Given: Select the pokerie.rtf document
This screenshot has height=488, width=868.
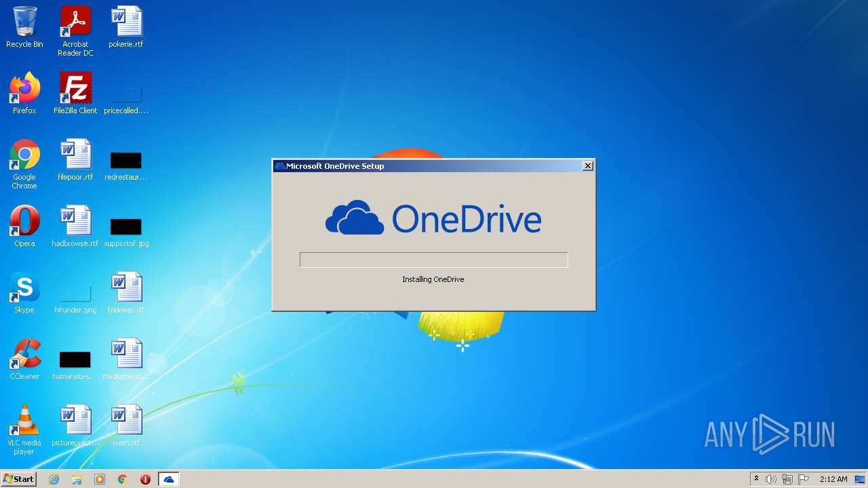Looking at the screenshot, I should [x=126, y=27].
